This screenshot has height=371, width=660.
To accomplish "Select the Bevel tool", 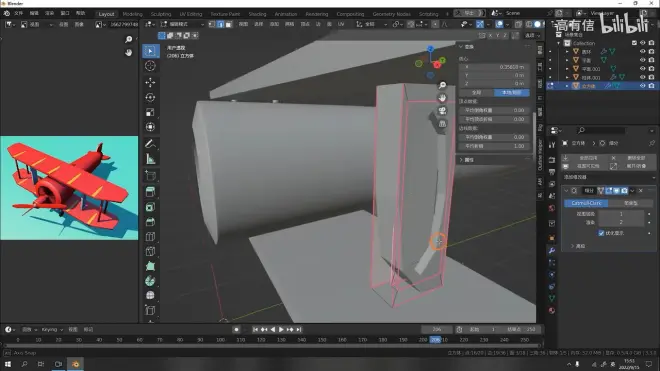I will coord(150,222).
